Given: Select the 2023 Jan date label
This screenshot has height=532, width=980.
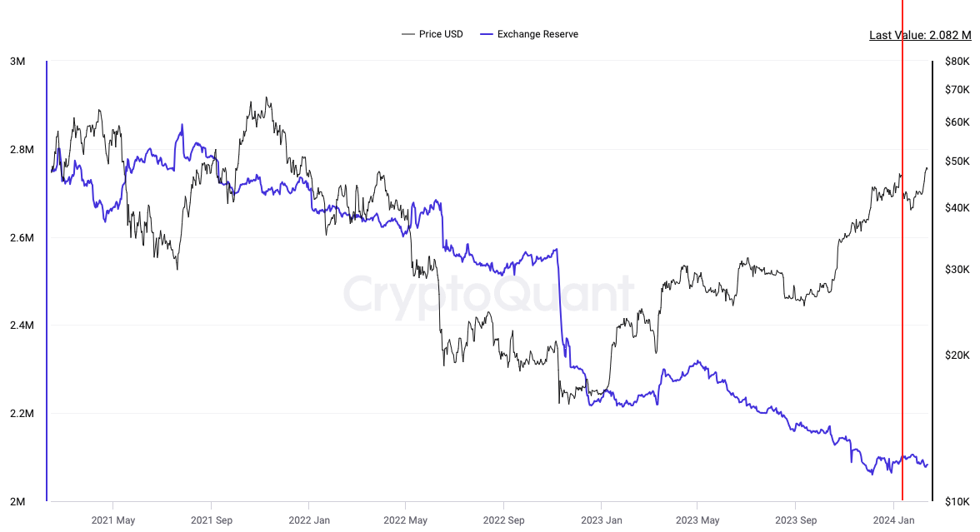Looking at the screenshot, I should (x=601, y=520).
